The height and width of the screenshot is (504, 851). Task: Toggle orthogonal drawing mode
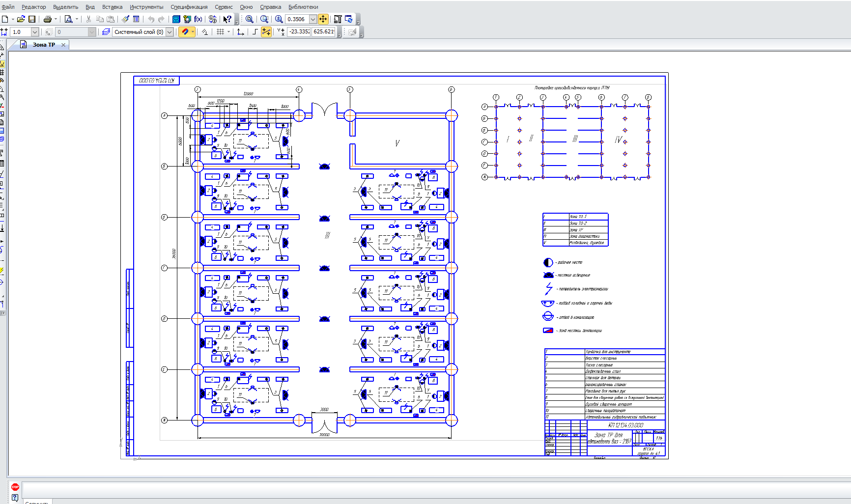[255, 32]
